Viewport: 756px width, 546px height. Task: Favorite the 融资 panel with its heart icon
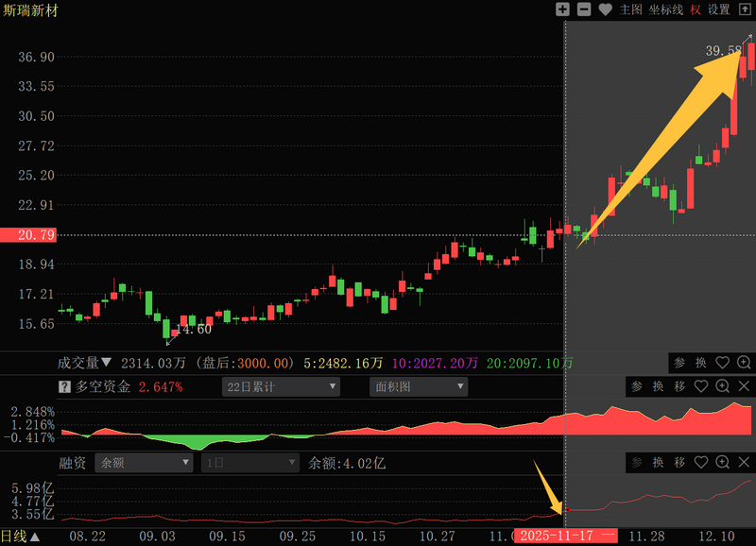tap(701, 463)
